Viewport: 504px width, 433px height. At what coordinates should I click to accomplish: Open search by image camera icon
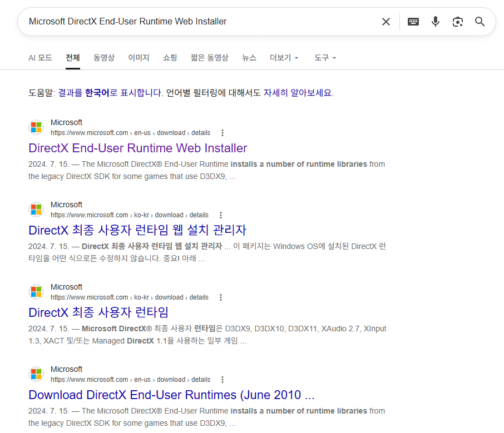point(458,22)
